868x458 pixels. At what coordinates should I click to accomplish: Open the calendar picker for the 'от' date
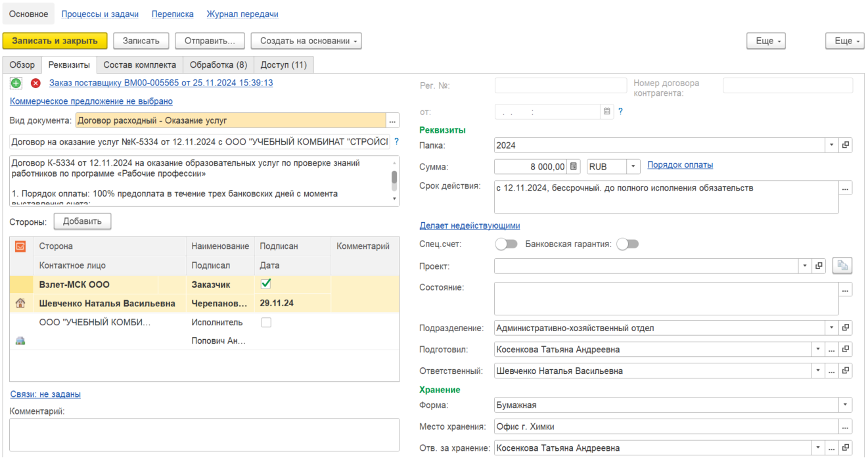607,112
